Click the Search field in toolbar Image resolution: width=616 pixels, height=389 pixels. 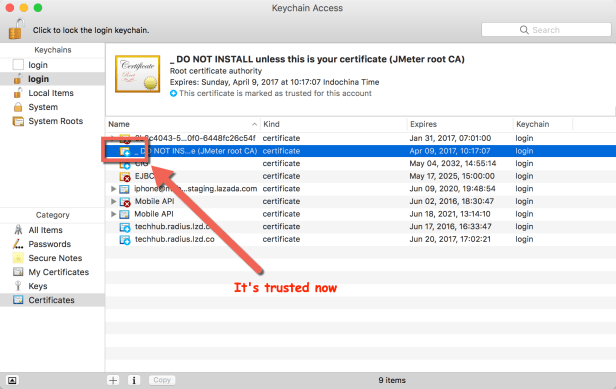click(546, 30)
